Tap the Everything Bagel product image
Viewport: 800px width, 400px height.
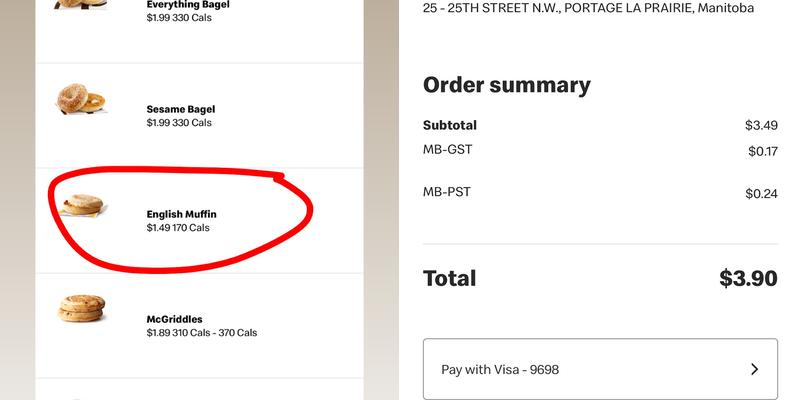(80, 4)
